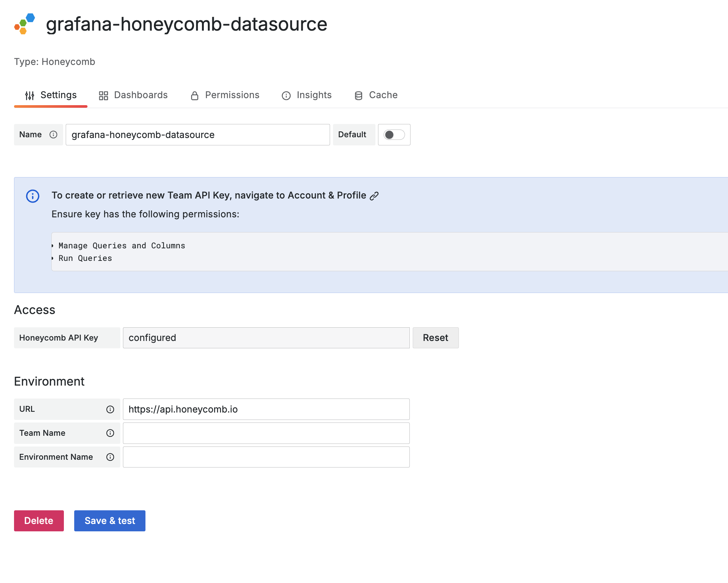Click the blue info circle in alert box

(33, 196)
